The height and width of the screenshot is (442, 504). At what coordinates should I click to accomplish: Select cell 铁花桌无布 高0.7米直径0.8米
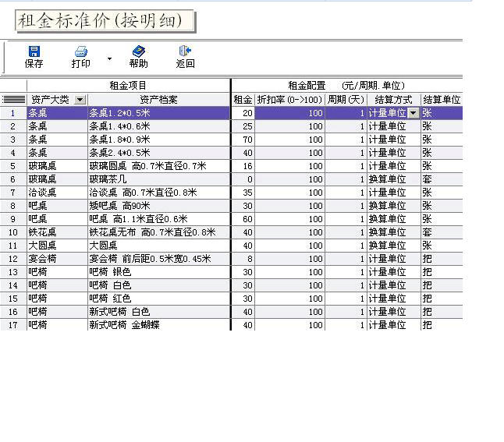click(159, 232)
